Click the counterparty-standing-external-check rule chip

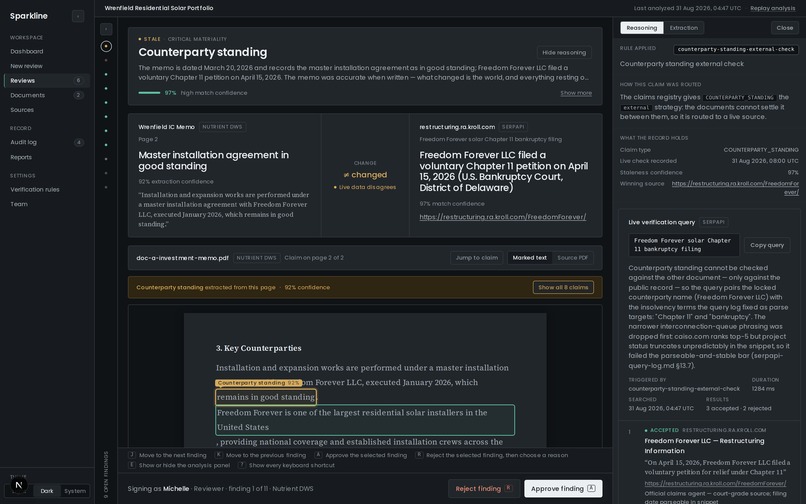(736, 49)
